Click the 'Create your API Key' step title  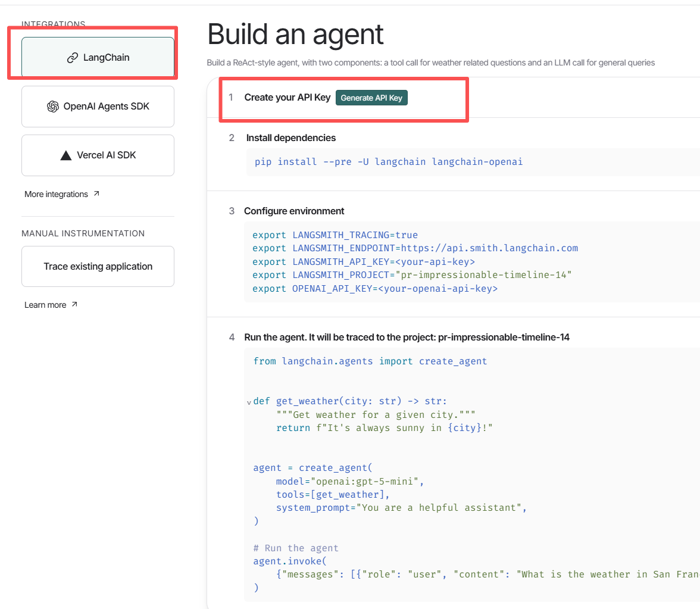coord(287,98)
